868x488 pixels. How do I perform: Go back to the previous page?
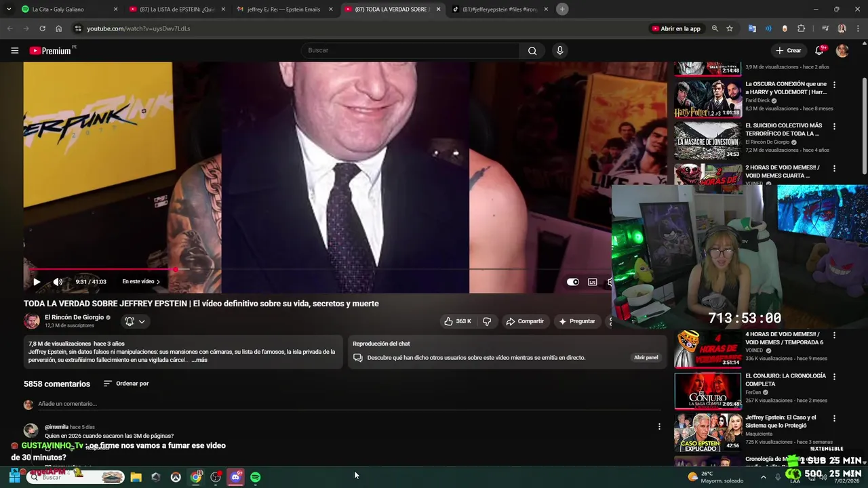[x=9, y=28]
